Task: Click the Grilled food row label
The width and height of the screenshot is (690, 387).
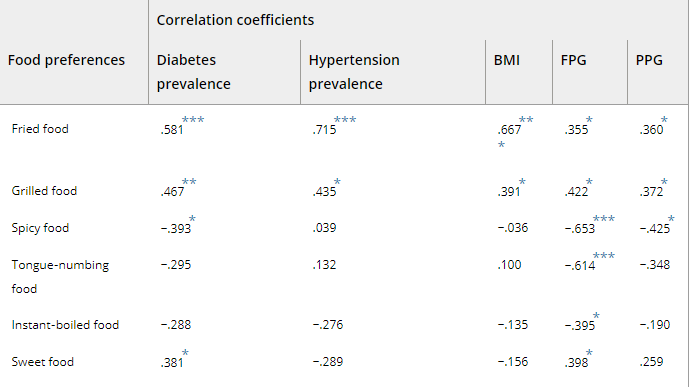Action: [44, 191]
